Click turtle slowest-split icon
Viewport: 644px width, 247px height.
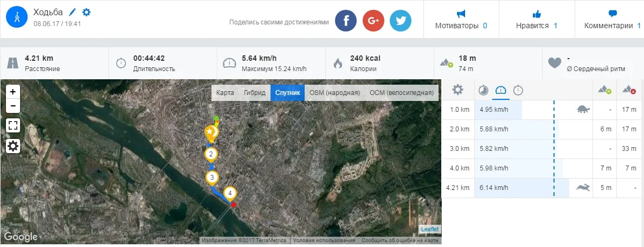583,110
